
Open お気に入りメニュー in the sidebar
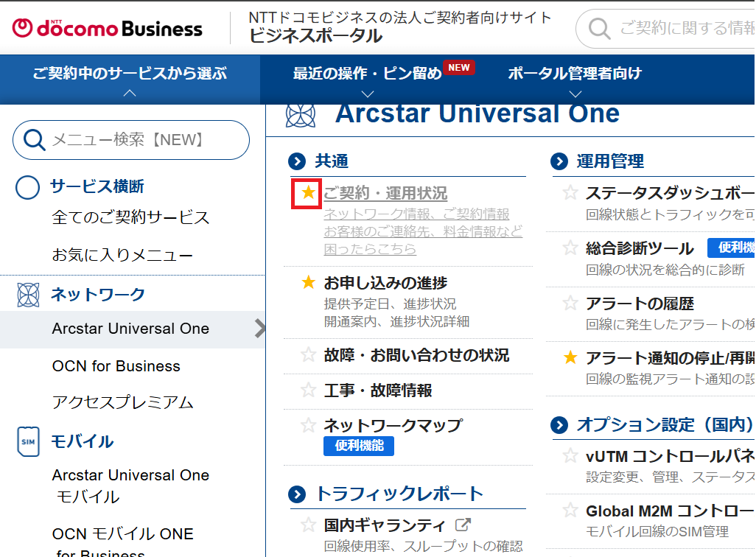[122, 256]
